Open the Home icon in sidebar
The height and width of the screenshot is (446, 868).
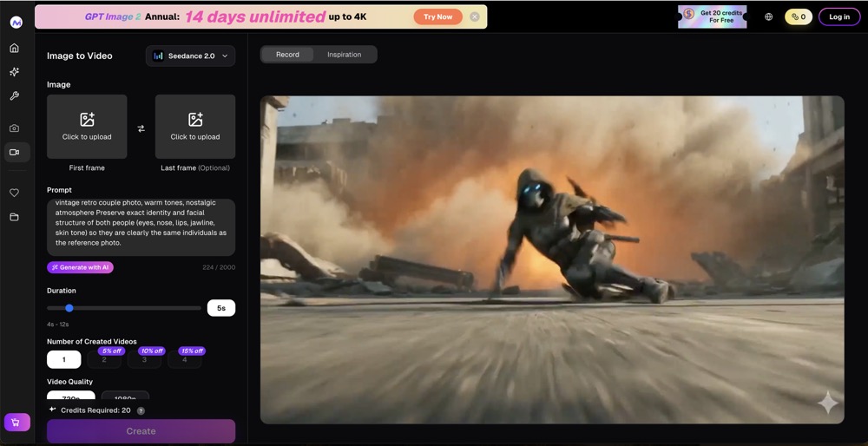pos(15,48)
